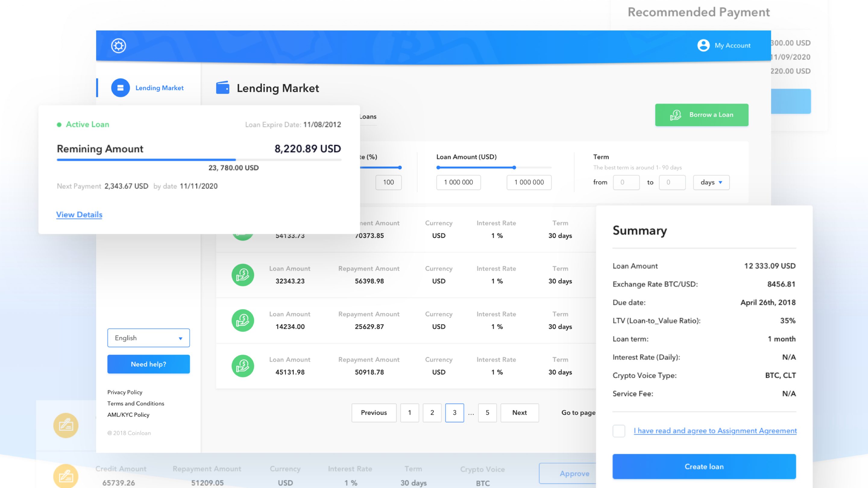
Task: Click the loan icon on row 32343.23
Action: (x=243, y=275)
